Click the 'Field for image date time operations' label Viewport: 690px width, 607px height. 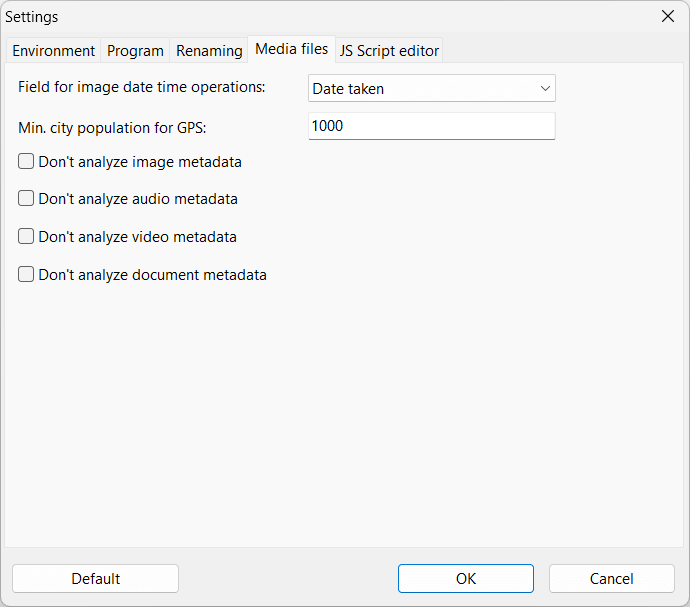click(x=142, y=88)
